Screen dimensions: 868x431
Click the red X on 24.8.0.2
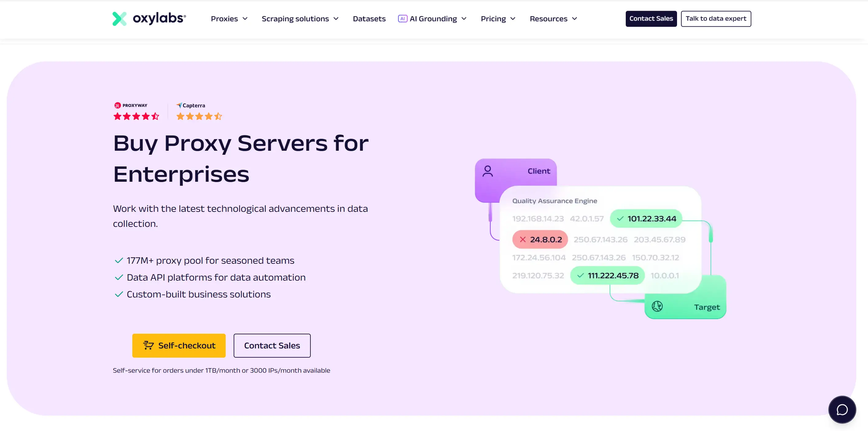pyautogui.click(x=523, y=239)
